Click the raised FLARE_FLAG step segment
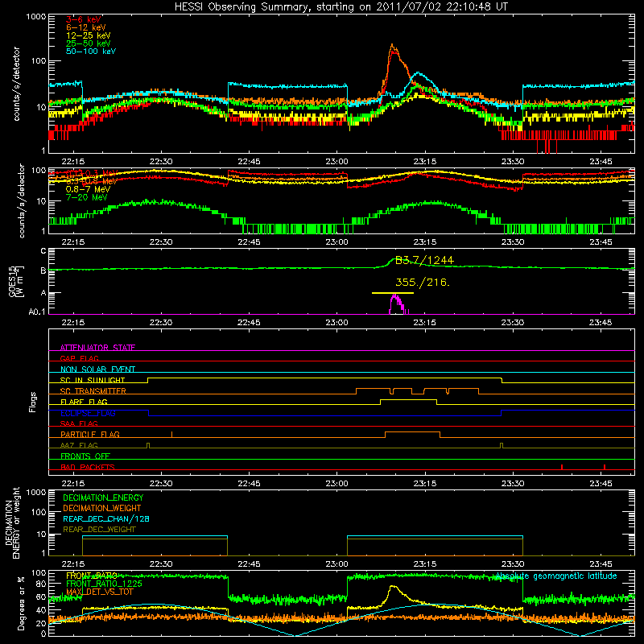Screen dimensions: 644x644 click(408, 399)
